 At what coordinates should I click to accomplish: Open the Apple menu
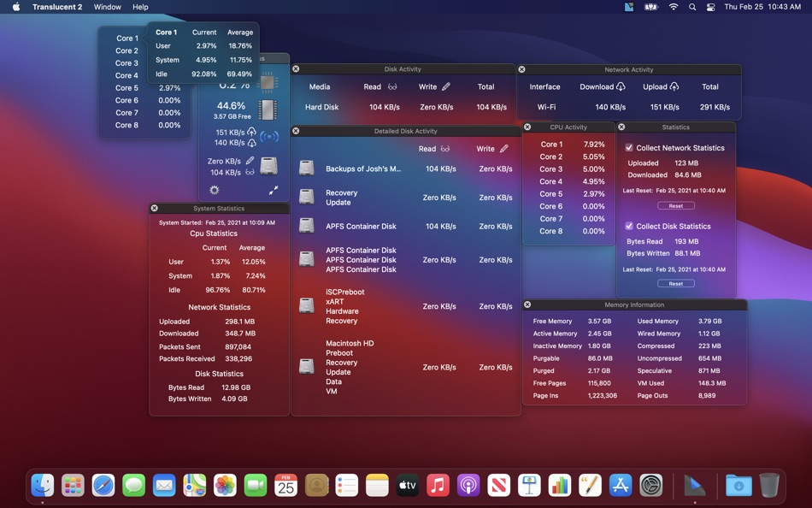[x=16, y=7]
